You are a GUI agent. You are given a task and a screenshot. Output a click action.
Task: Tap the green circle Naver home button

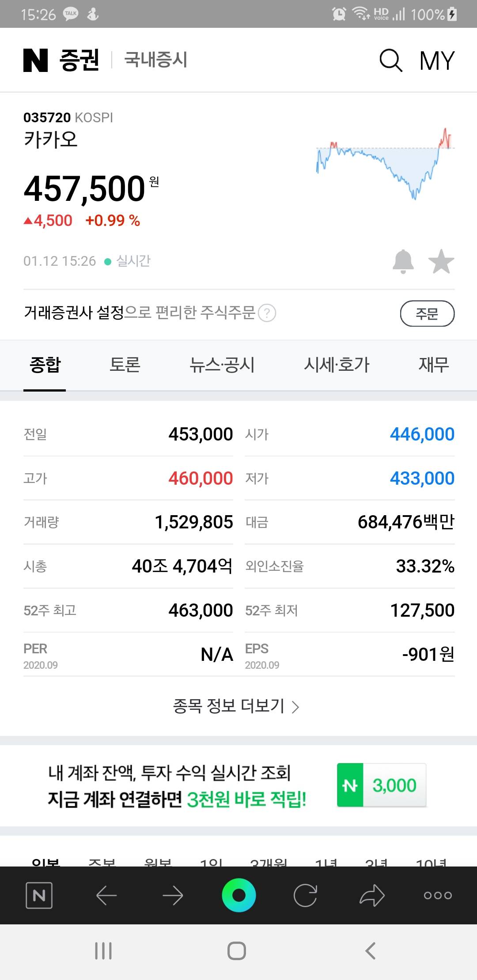click(x=238, y=895)
